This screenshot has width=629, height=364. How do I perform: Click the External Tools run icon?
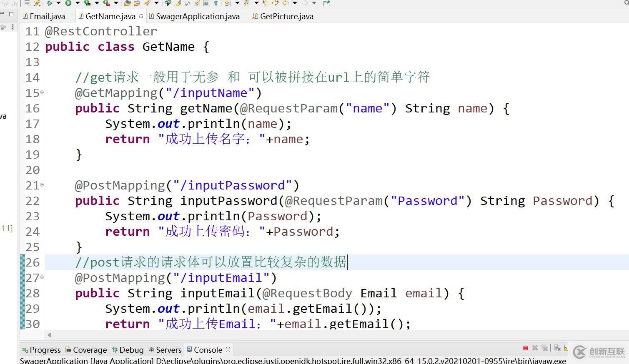tap(107, 3)
